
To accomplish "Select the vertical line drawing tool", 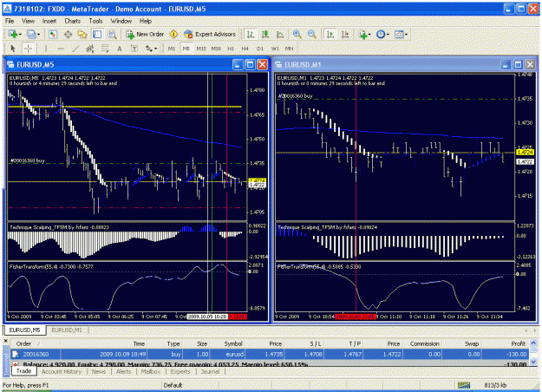I will click(46, 49).
